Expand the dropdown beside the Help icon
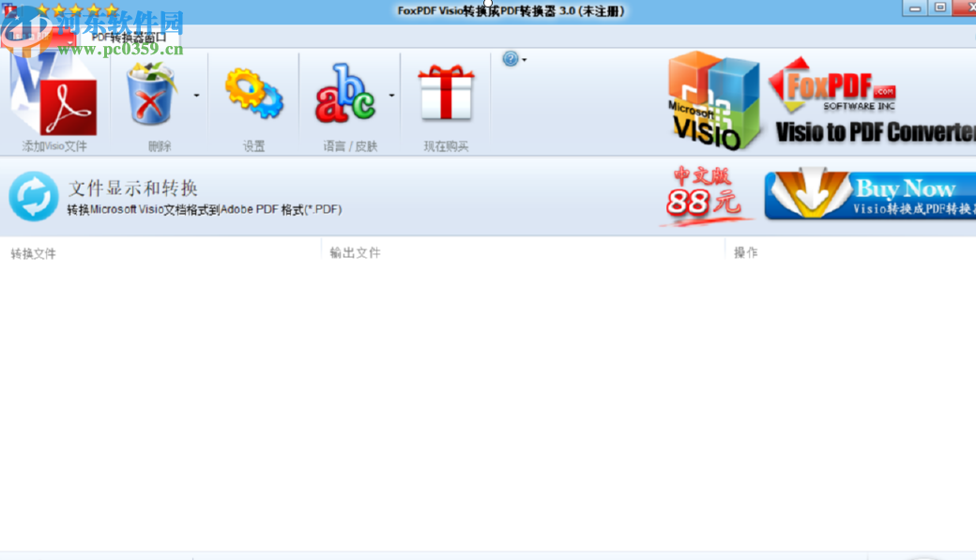Image resolution: width=976 pixels, height=560 pixels. [x=523, y=58]
